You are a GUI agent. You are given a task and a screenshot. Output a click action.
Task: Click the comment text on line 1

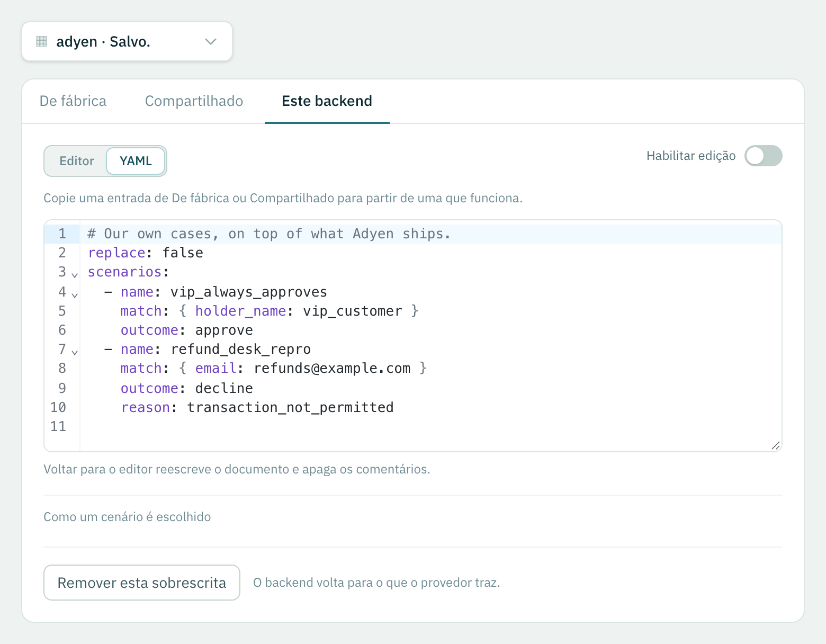pyautogui.click(x=269, y=234)
